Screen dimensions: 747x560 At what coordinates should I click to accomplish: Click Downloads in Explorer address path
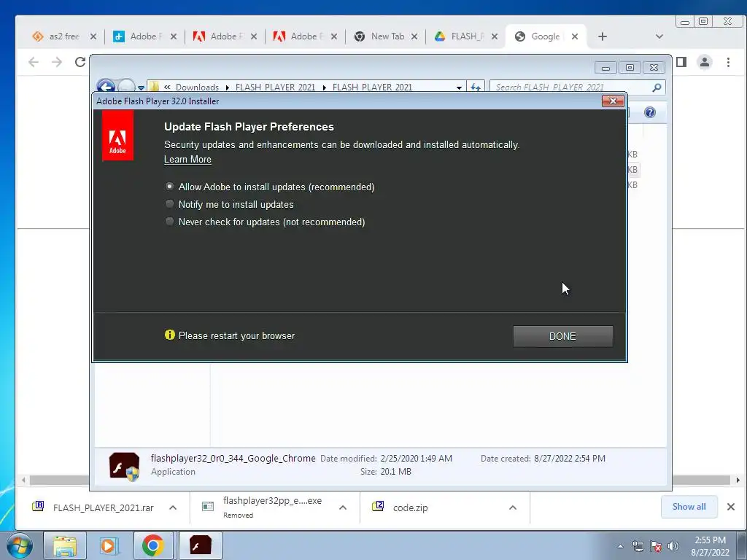(197, 87)
